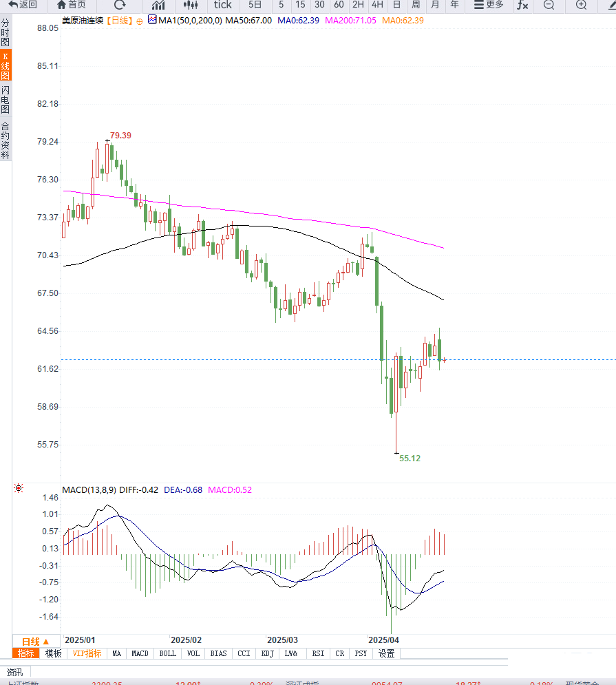Switch to the 闪电图 side tab
The width and height of the screenshot is (616, 685).
pos(6,100)
